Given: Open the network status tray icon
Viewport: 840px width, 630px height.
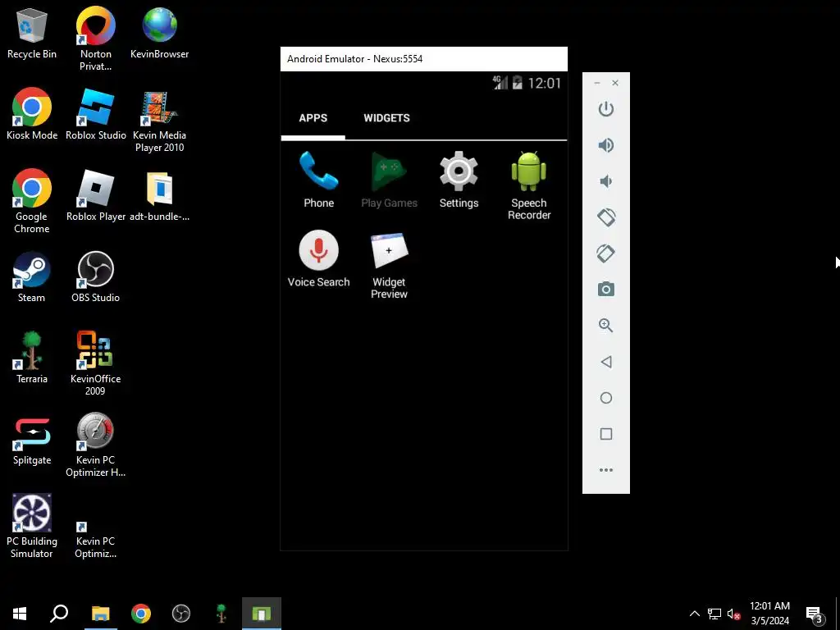Looking at the screenshot, I should coord(714,614).
